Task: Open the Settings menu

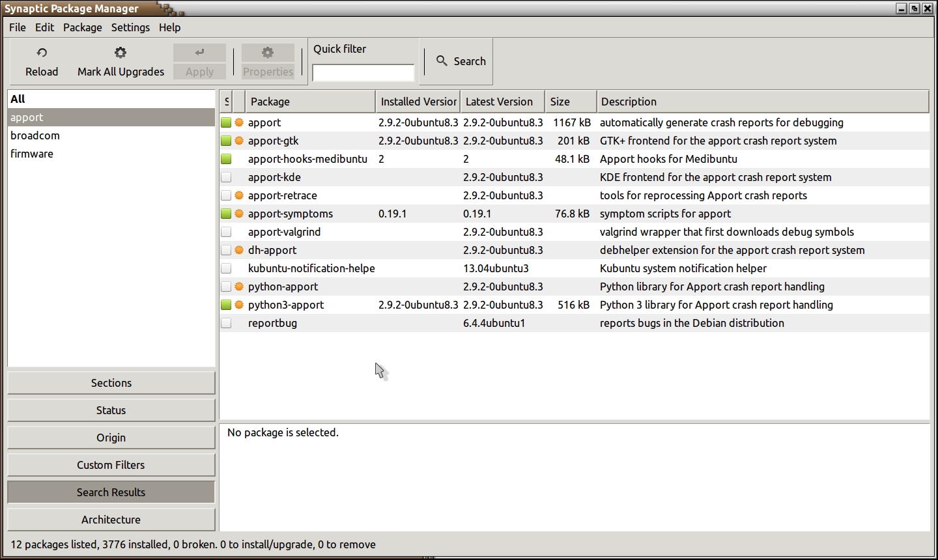Action: coord(130,27)
